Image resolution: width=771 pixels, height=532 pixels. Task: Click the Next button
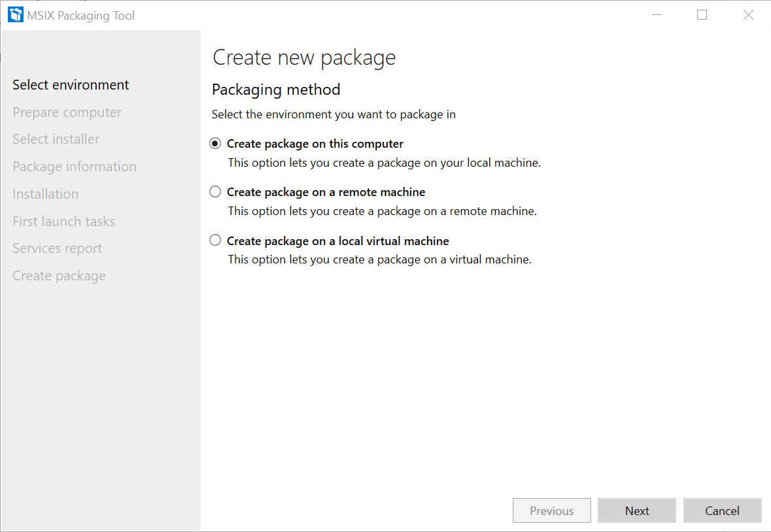point(636,510)
